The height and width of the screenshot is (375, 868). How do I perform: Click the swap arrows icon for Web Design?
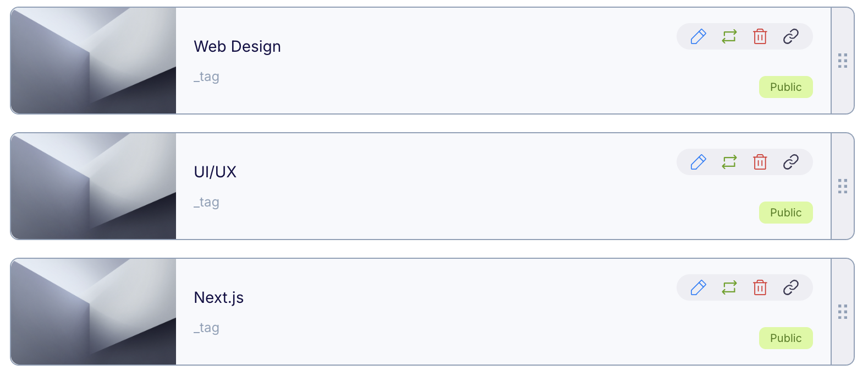(x=729, y=36)
